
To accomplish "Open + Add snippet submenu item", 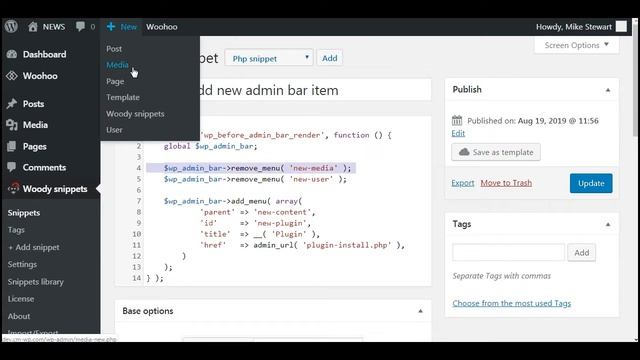I will coord(33,247).
